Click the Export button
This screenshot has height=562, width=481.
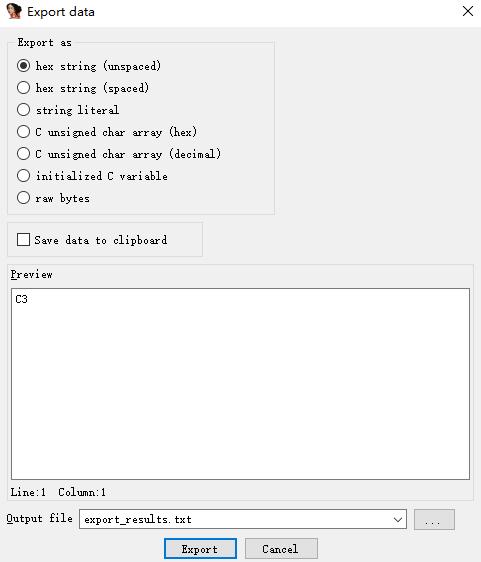pos(200,549)
